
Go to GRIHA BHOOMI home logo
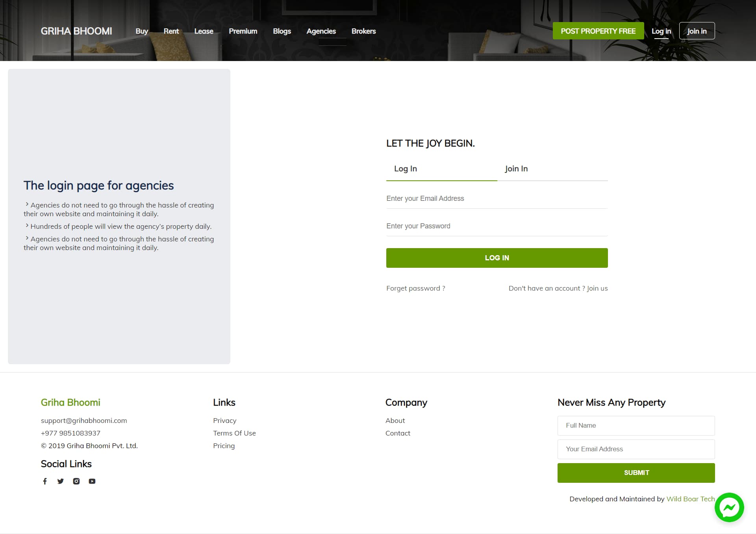(x=76, y=31)
